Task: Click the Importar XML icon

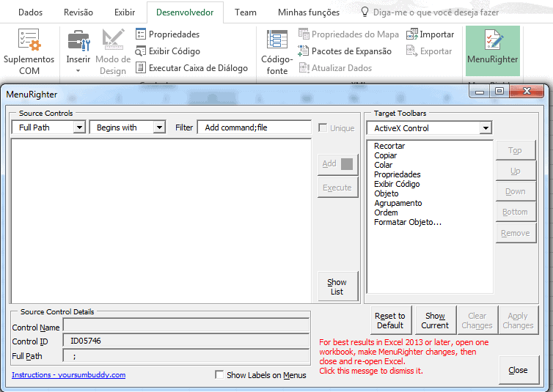Action: (413, 34)
